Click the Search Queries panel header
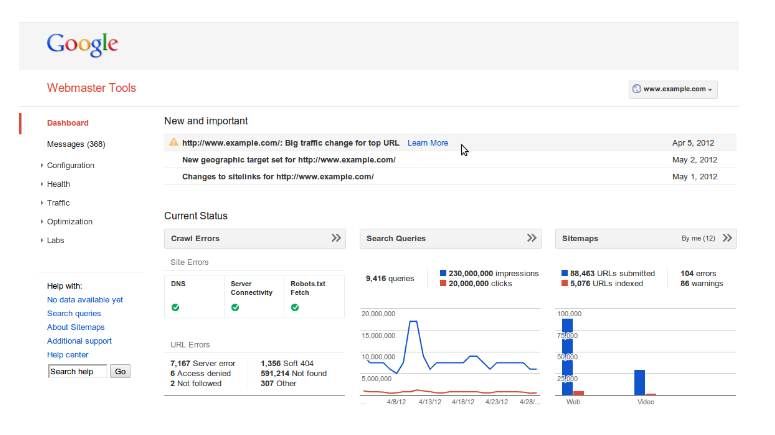This screenshot has height=435, width=775. pyautogui.click(x=450, y=238)
